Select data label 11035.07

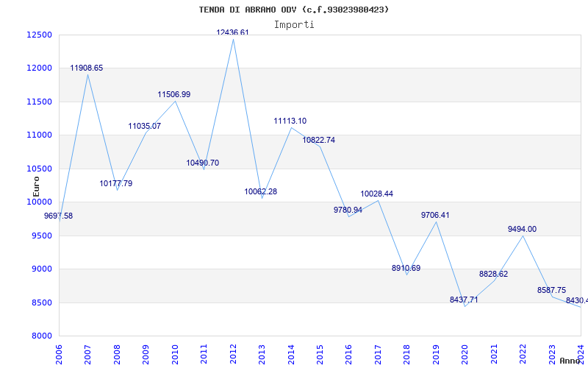(x=144, y=126)
